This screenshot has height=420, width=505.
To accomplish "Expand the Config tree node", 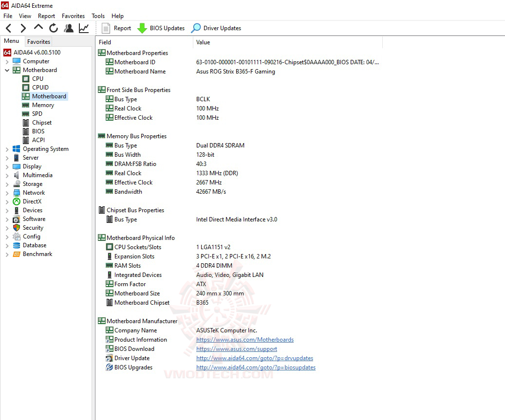I will (x=7, y=237).
